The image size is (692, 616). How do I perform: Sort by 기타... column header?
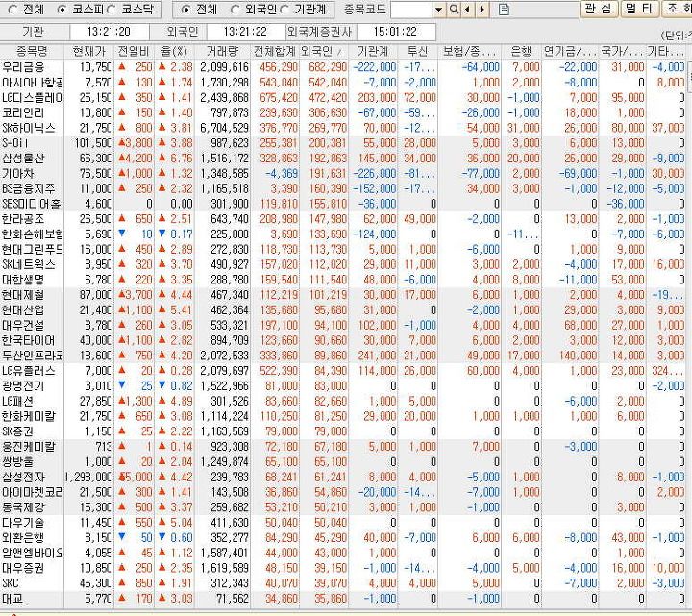[665, 51]
